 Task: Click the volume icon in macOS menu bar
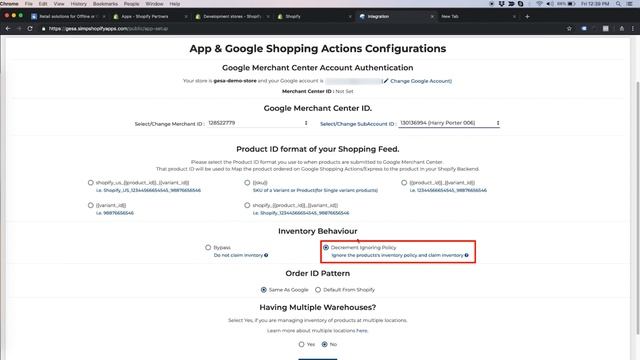tap(550, 4)
